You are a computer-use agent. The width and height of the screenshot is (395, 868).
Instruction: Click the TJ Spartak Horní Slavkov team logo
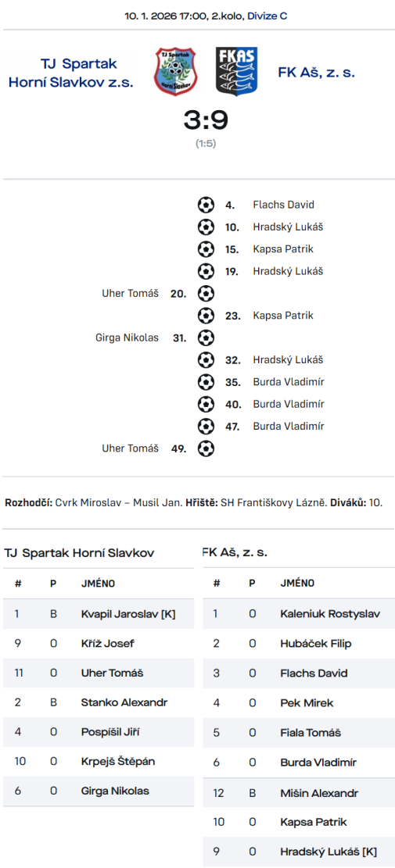click(176, 71)
